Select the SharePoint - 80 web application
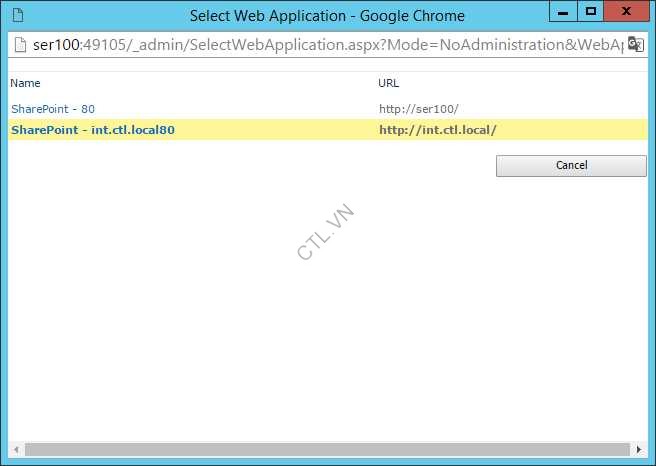656x466 pixels. 53,108
